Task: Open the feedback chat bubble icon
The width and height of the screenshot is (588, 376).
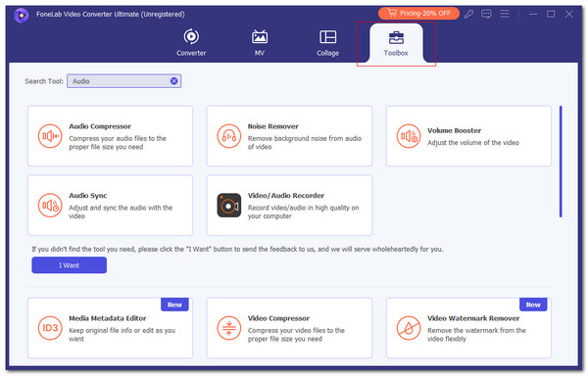Action: (486, 15)
